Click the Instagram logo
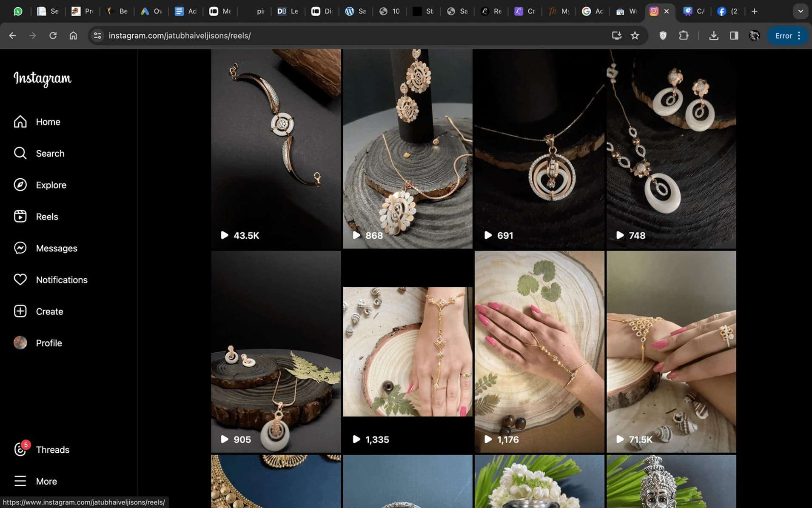 tap(43, 78)
